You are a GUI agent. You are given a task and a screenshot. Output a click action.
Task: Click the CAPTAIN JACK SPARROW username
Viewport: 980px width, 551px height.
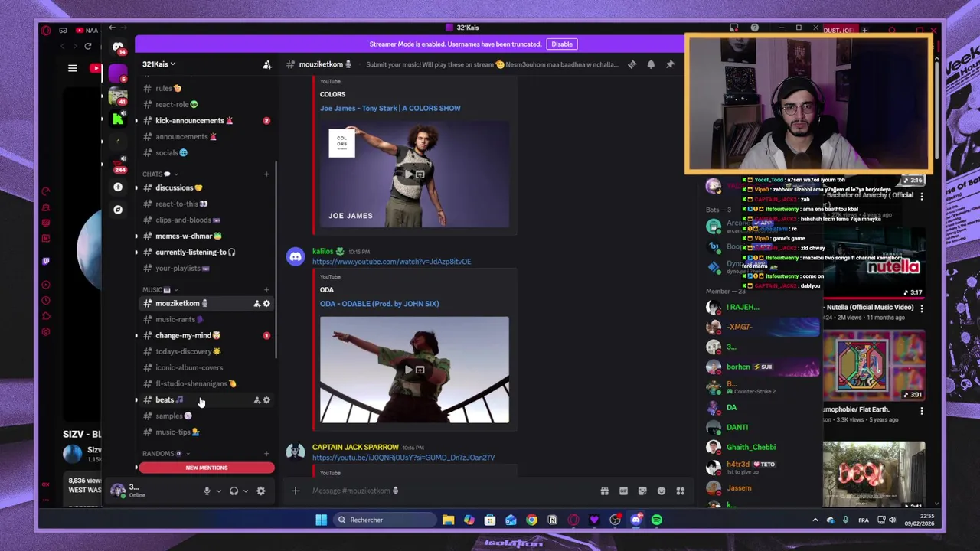355,447
